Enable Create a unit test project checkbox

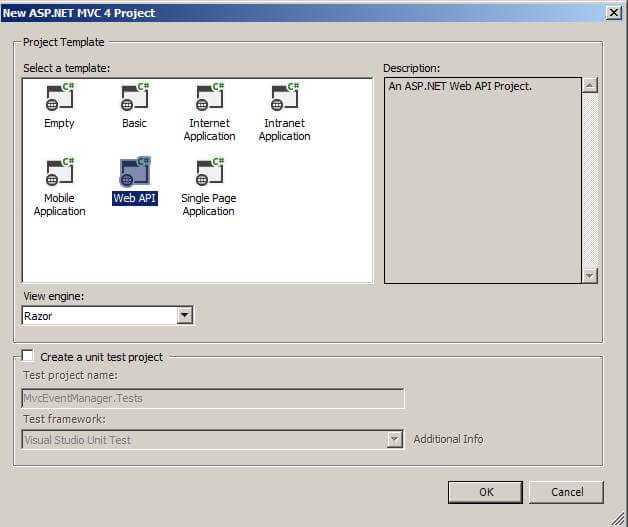pos(27,356)
